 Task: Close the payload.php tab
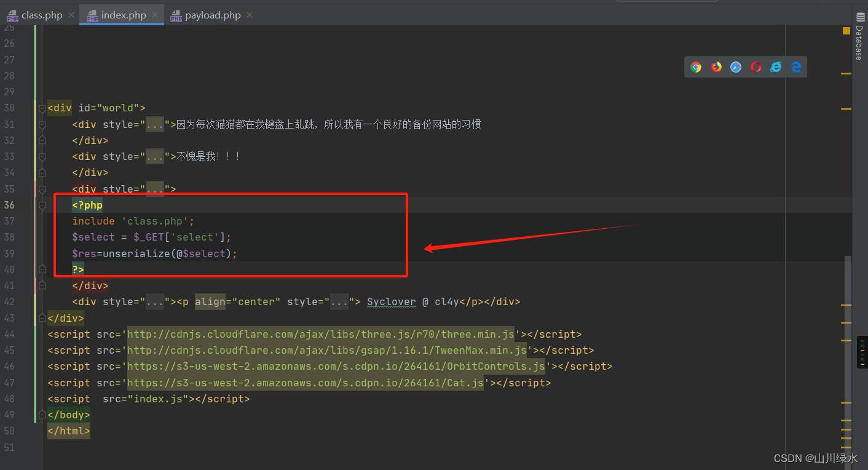click(x=250, y=15)
